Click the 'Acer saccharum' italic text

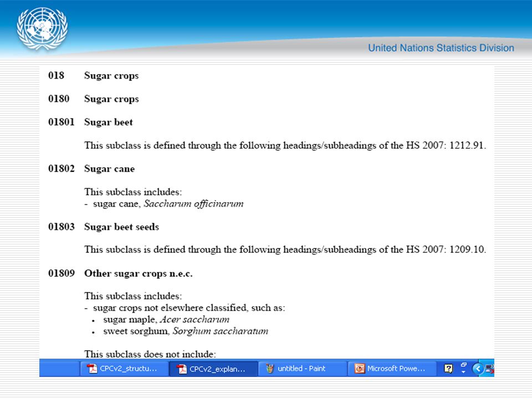tap(195, 319)
